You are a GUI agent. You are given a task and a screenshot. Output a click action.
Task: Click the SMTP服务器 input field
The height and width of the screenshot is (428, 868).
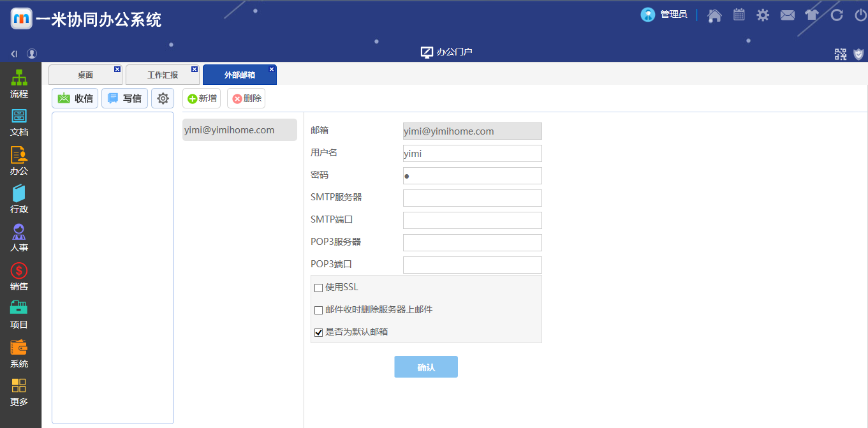coord(473,198)
